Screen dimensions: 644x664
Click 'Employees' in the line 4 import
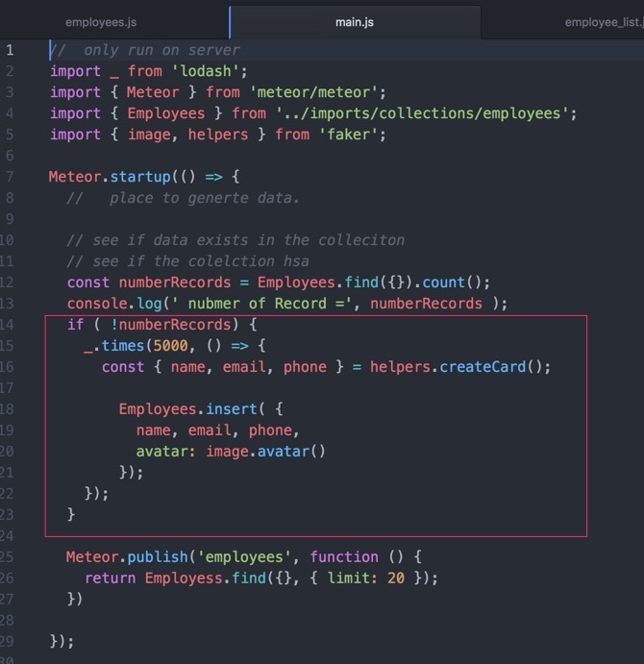tap(165, 113)
